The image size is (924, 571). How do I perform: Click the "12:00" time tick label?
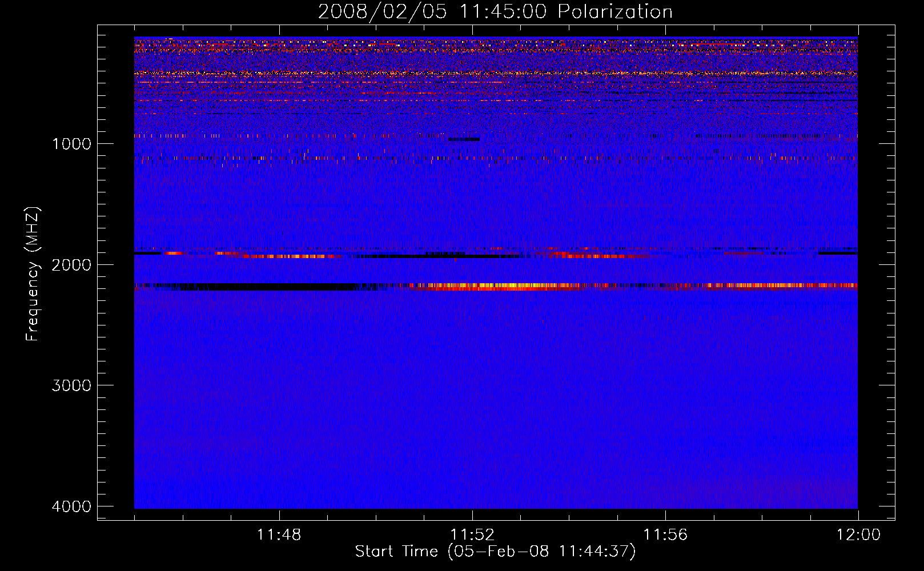[x=858, y=534]
